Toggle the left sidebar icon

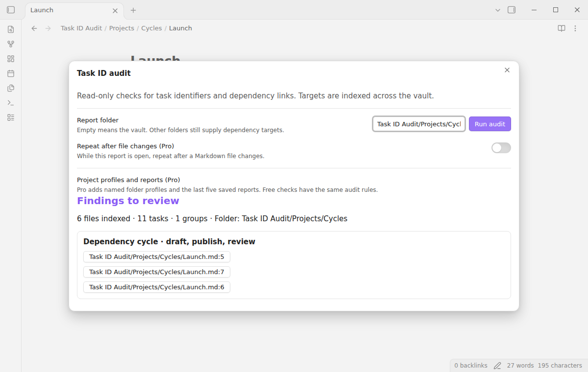pyautogui.click(x=11, y=10)
